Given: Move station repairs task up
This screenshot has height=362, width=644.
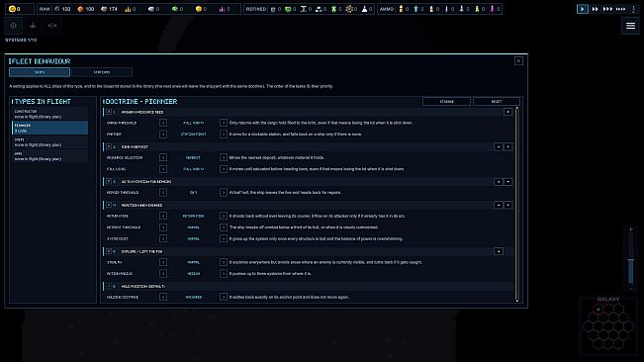Looking at the screenshot, I should 499,181.
